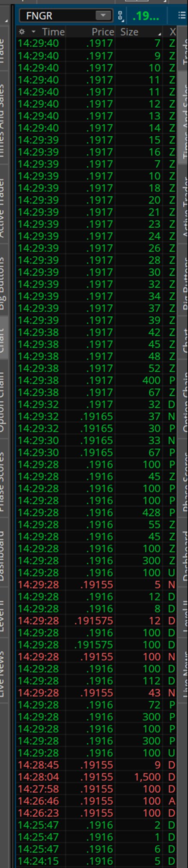Image resolution: width=188 pixels, height=868 pixels.
Task: Select the 14:29:38 trade of size 52
Action: (96, 368)
